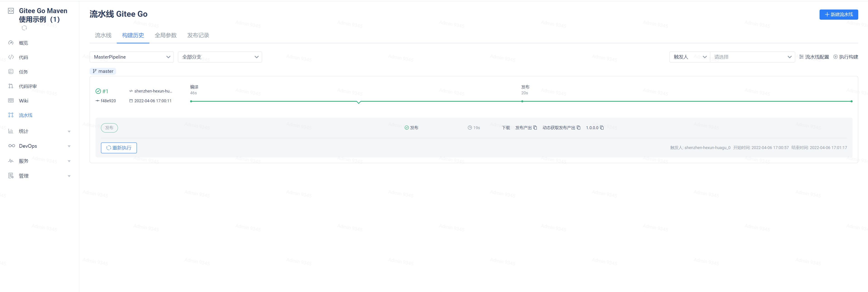Click the calendar icon beside 2022-04-06 17:00:11

click(x=131, y=101)
